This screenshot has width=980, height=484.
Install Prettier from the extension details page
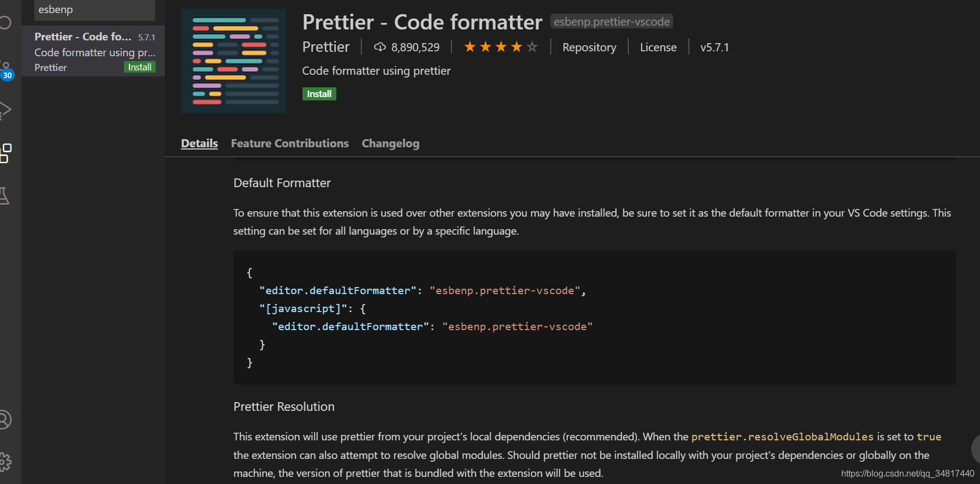[x=319, y=94]
